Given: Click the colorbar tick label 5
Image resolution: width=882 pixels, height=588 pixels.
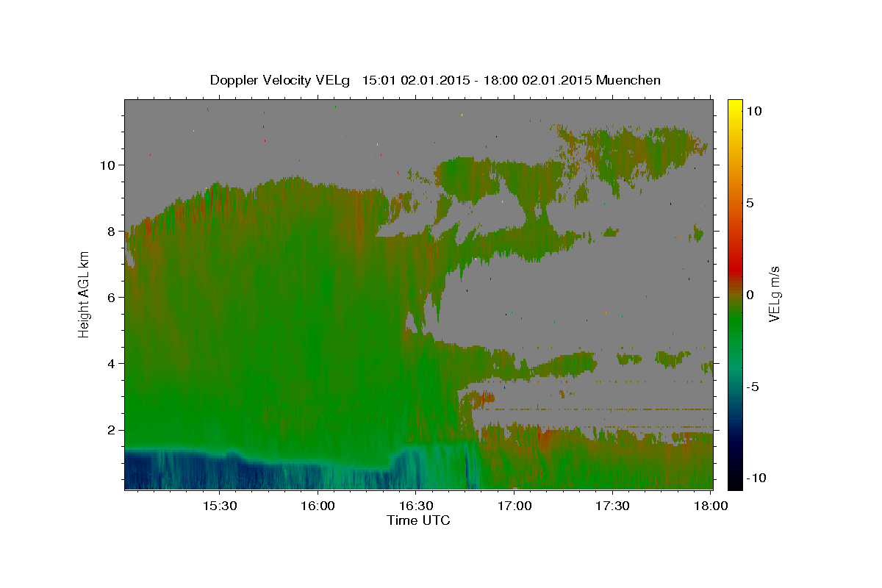Looking at the screenshot, I should coord(750,203).
